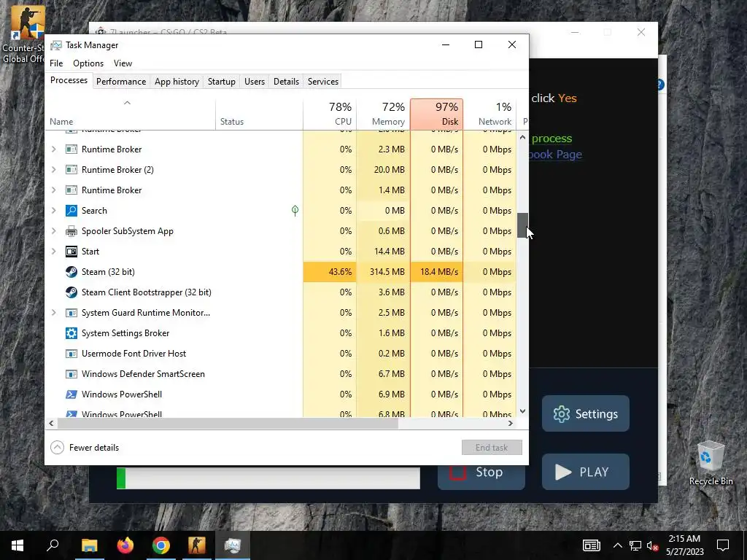747x560 pixels.
Task: Switch to the Performance tab
Action: point(121,82)
